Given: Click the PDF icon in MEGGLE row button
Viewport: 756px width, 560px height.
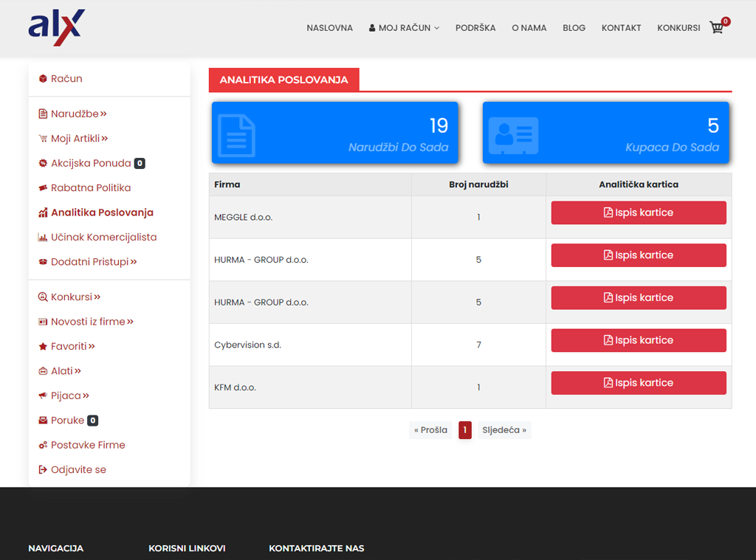Looking at the screenshot, I should tap(608, 212).
